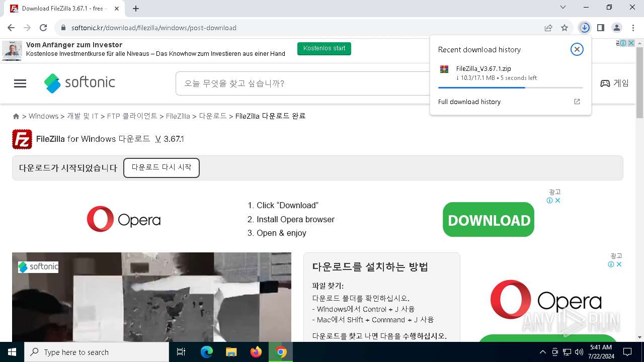
Task: Click green Opera DOWNLOAD button
Action: coord(489,220)
